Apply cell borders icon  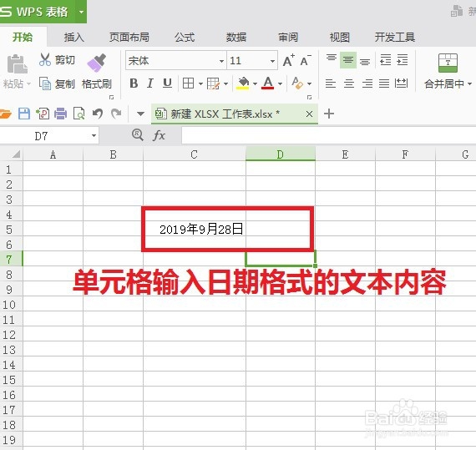[x=188, y=83]
